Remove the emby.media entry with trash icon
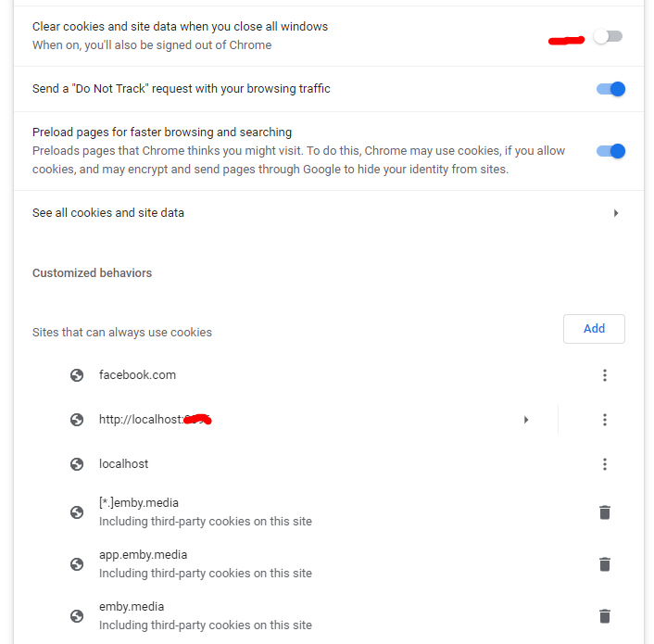Viewport: 654px width, 644px height. point(605,616)
